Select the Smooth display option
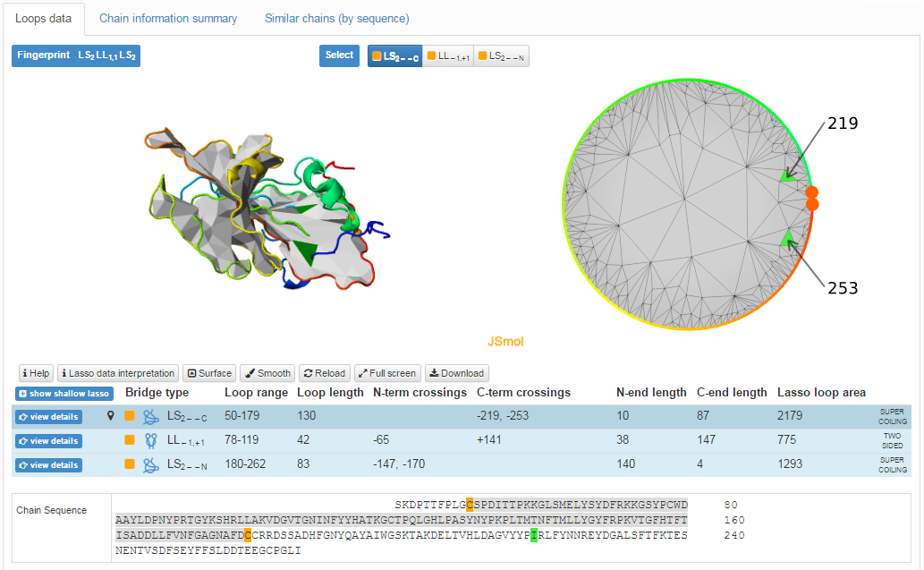 tap(267, 373)
